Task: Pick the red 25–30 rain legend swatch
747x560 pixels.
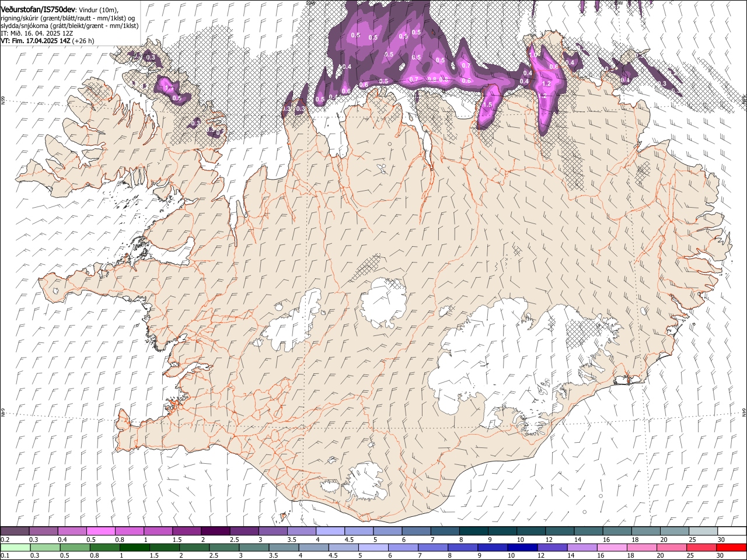Action: click(x=701, y=547)
